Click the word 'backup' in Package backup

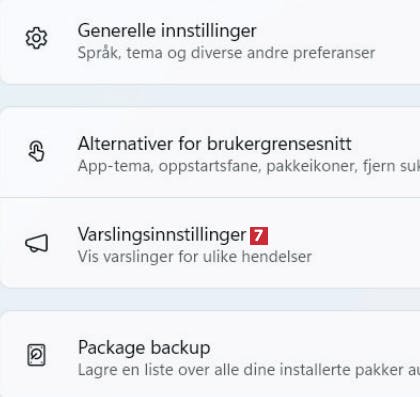[181, 348]
